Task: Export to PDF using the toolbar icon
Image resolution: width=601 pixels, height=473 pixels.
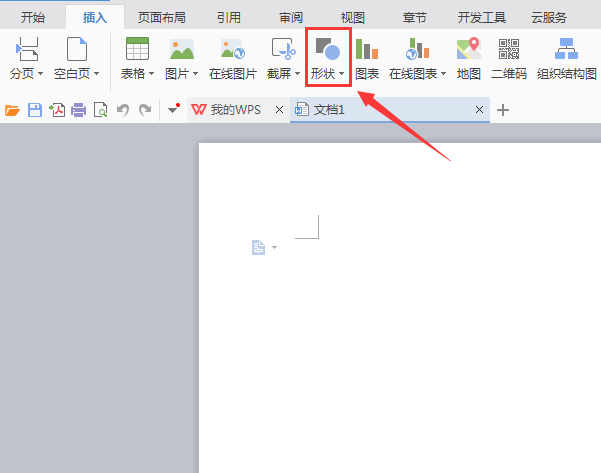Action: [57, 110]
